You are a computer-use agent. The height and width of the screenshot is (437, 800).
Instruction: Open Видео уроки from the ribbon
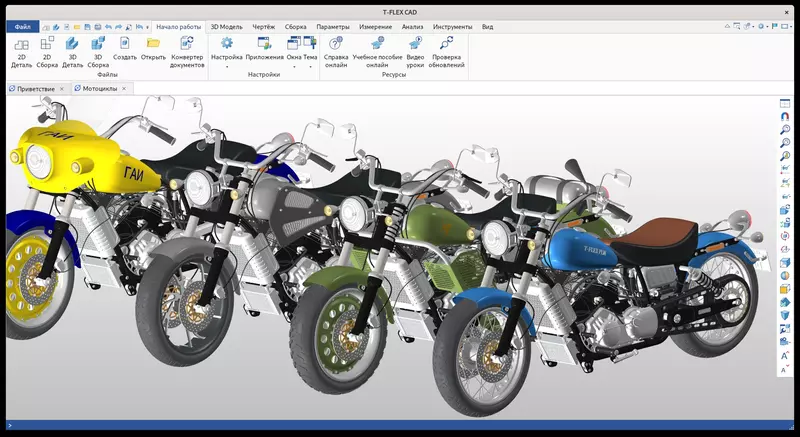point(415,44)
